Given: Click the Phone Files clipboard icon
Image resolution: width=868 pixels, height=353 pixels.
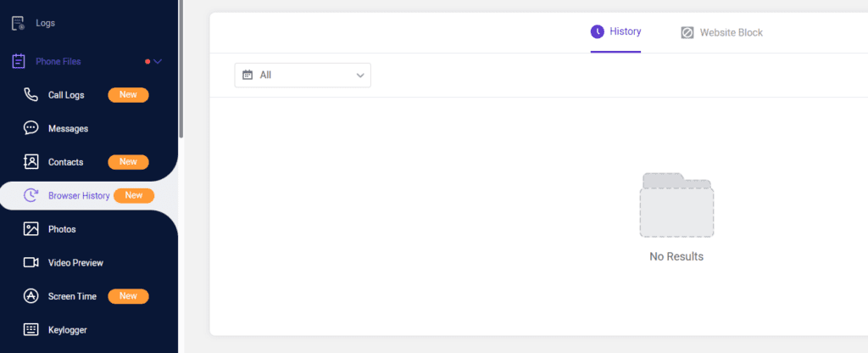Looking at the screenshot, I should click(18, 61).
